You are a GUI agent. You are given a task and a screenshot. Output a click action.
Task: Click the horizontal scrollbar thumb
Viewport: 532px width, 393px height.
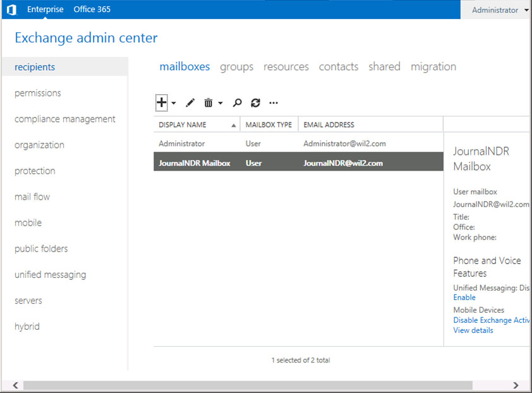(x=248, y=385)
